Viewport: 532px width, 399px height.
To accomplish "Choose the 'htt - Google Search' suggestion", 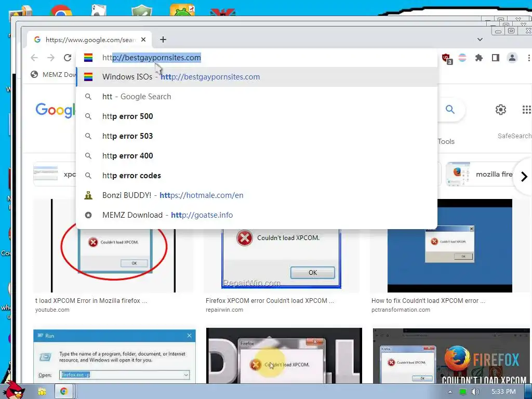I will tap(257, 97).
